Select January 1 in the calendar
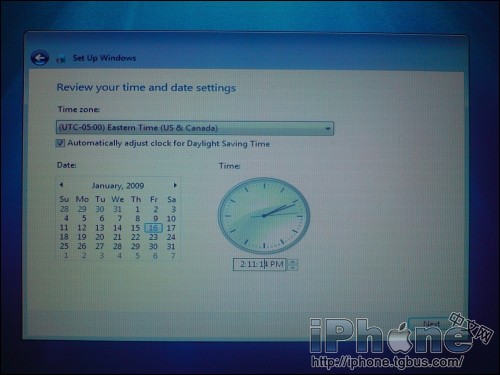The image size is (500, 375). pos(137,209)
